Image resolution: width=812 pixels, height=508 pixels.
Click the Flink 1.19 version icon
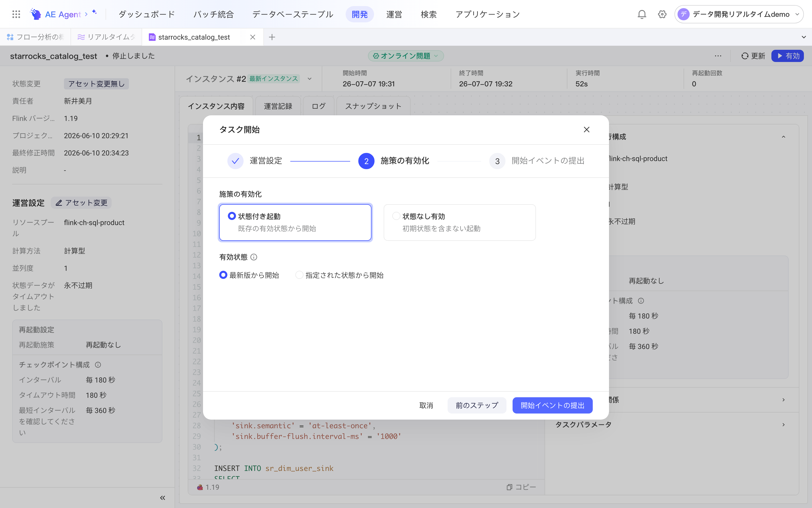[x=200, y=487]
